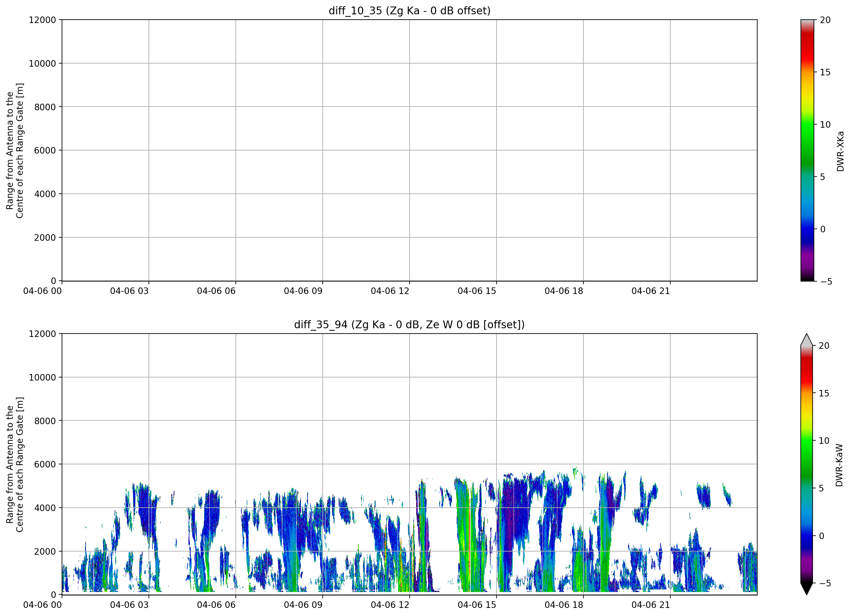This screenshot has height=616, width=851.
Task: Click the bottom plot's Range y-axis title
Action: pyautogui.click(x=15, y=464)
